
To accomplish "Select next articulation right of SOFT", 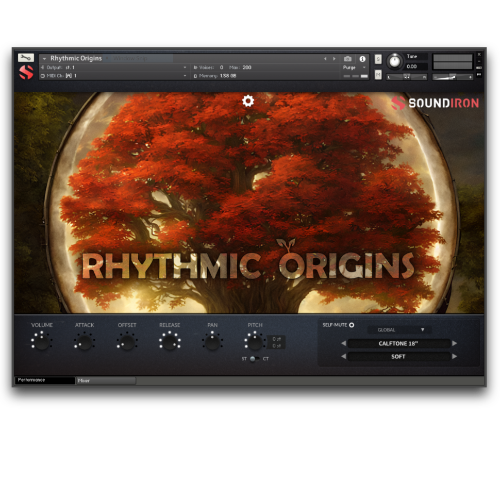I will (x=454, y=357).
